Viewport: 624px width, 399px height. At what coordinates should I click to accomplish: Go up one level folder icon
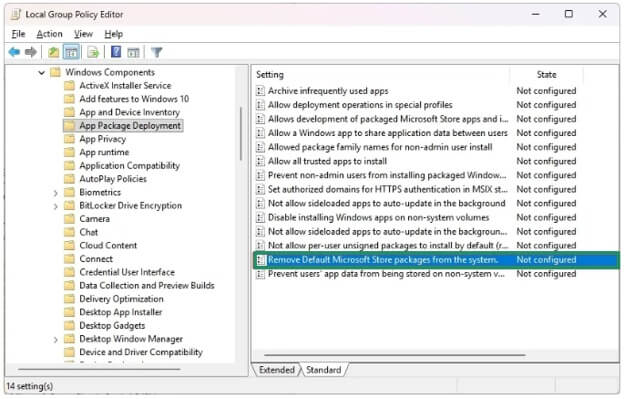coord(53,52)
